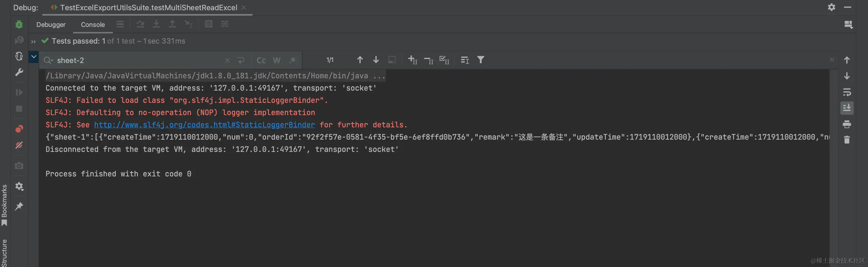Click the Step Over icon

pyautogui.click(x=140, y=24)
